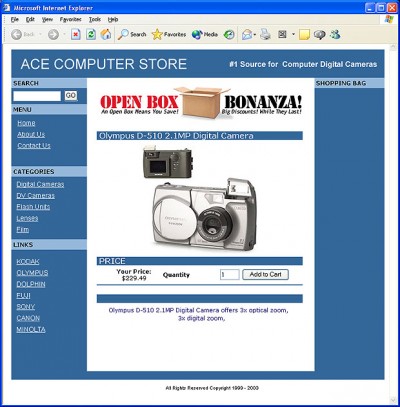Click the yellow note icon in toolbar

304,34
